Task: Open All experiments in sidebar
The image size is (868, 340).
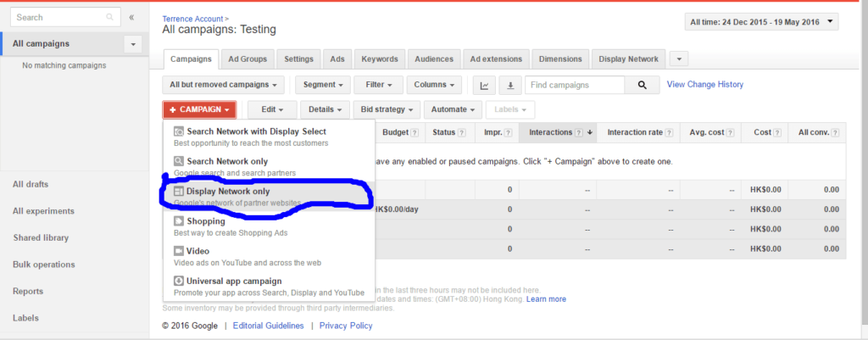Action: coord(43,211)
